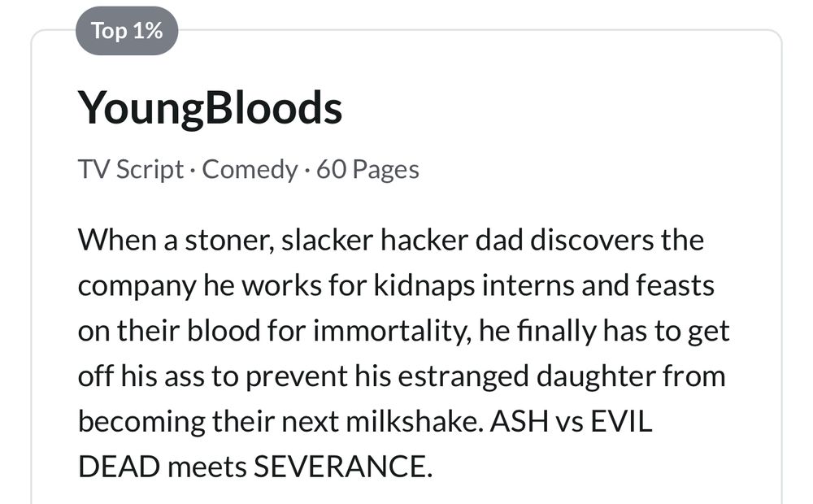This screenshot has width=813, height=504.
Task: Select the TV Script label
Action: coord(131,170)
